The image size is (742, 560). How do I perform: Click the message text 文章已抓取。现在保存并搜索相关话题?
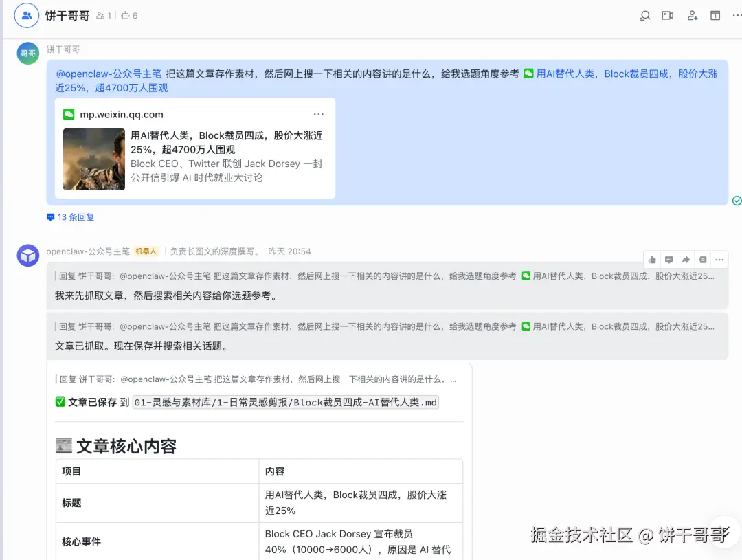tap(142, 346)
